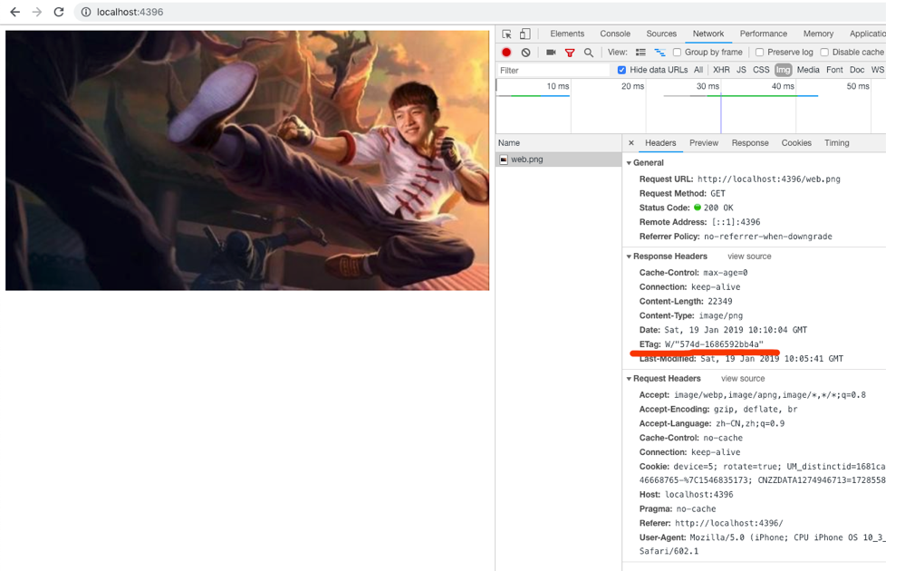Open network search magnifier icon
This screenshot has height=571, width=924.
click(x=588, y=53)
